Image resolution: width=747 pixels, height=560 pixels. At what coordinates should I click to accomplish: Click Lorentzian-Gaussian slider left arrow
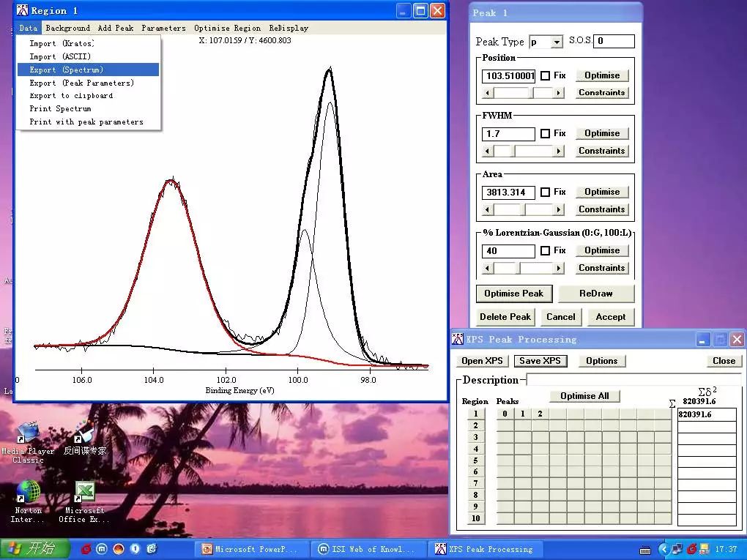coord(487,269)
